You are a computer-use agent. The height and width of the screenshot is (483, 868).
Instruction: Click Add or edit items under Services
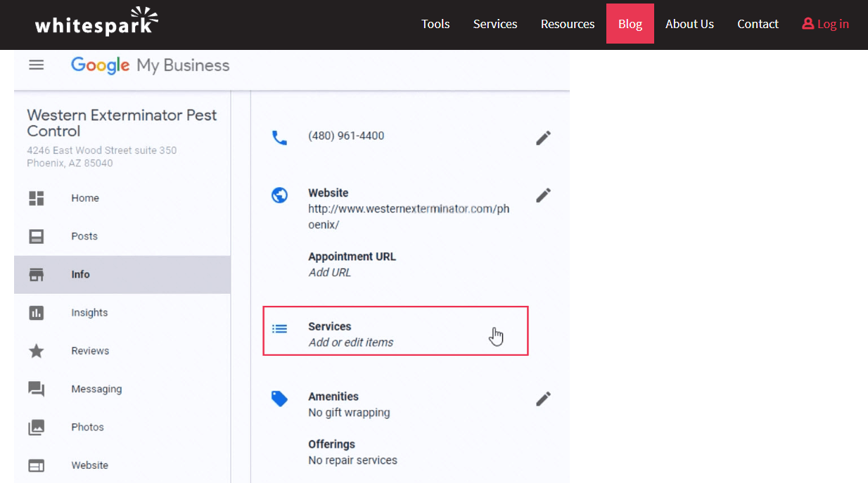(351, 342)
